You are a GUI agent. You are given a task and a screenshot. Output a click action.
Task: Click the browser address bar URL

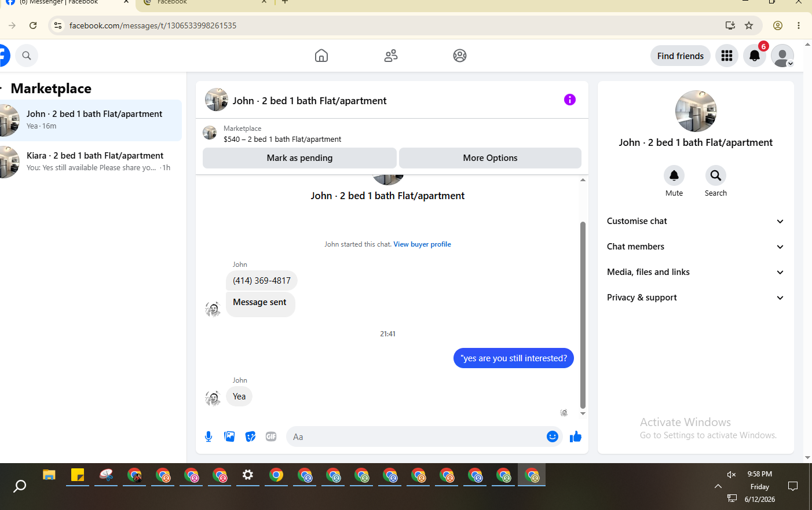point(153,25)
